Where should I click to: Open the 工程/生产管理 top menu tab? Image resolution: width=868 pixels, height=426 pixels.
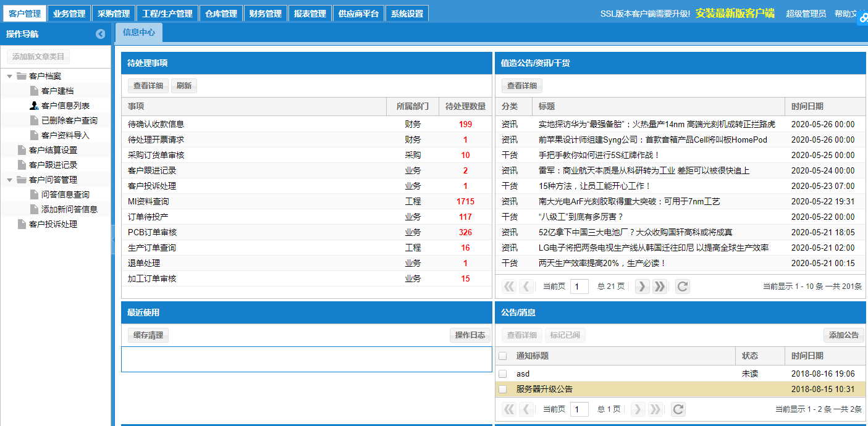pyautogui.click(x=167, y=14)
